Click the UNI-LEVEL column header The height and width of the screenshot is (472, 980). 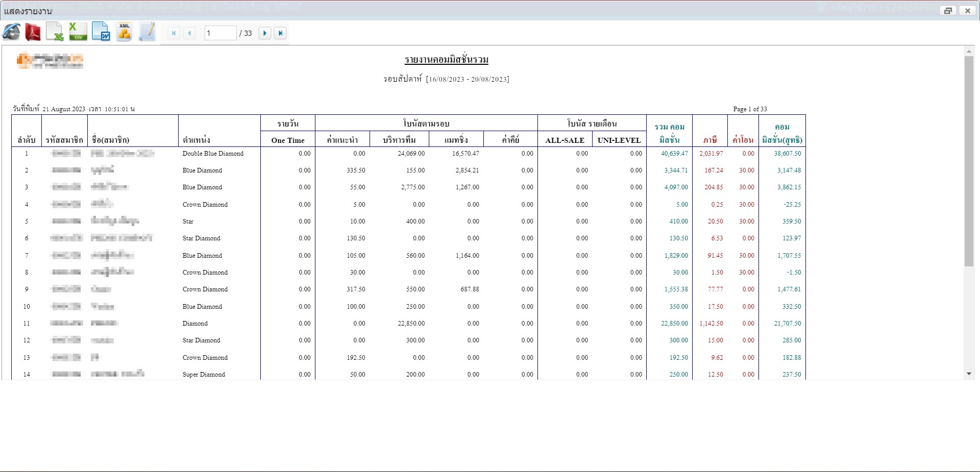point(619,140)
